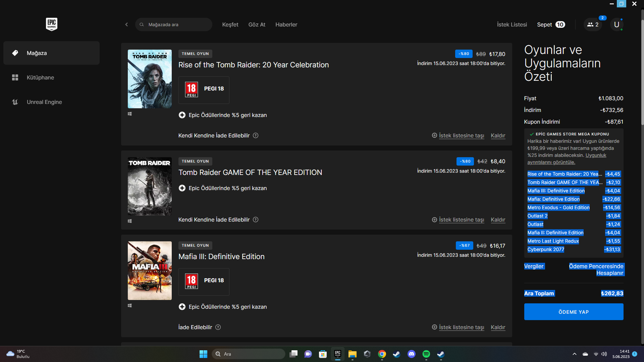Switch to the Keşfet tab
The height and width of the screenshot is (362, 644).
coord(230,24)
